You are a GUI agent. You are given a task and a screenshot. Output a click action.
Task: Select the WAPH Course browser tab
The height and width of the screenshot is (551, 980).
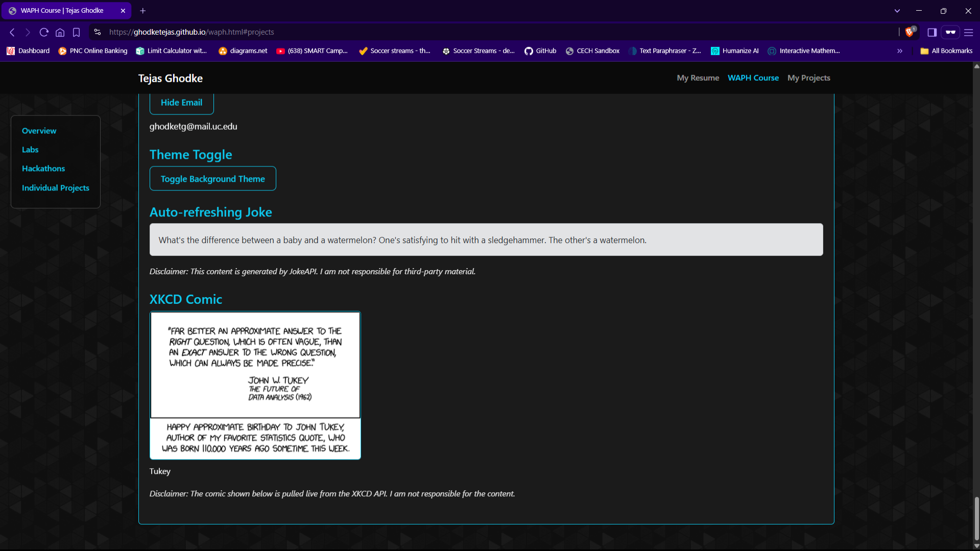click(66, 11)
